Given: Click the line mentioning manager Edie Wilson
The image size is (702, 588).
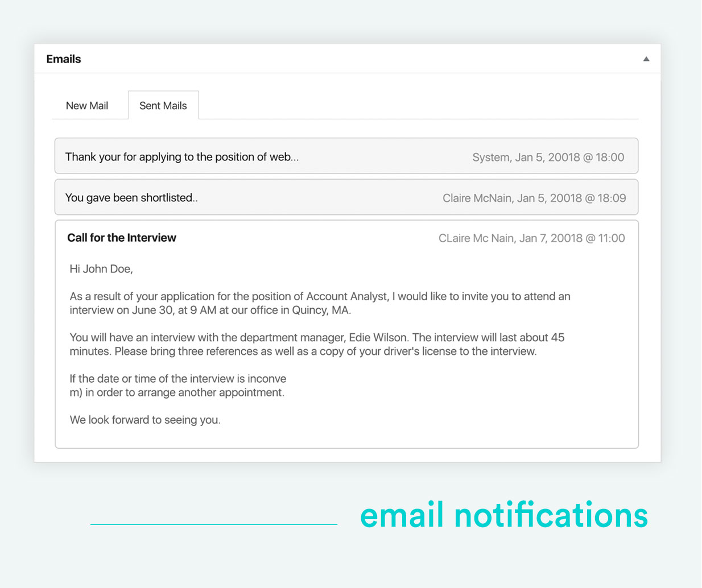Looking at the screenshot, I should [x=317, y=337].
